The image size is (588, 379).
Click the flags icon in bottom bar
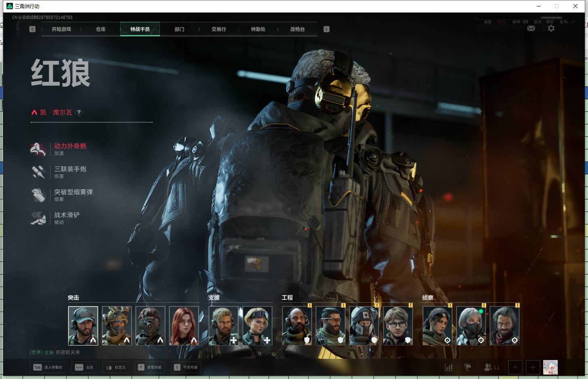tap(468, 367)
